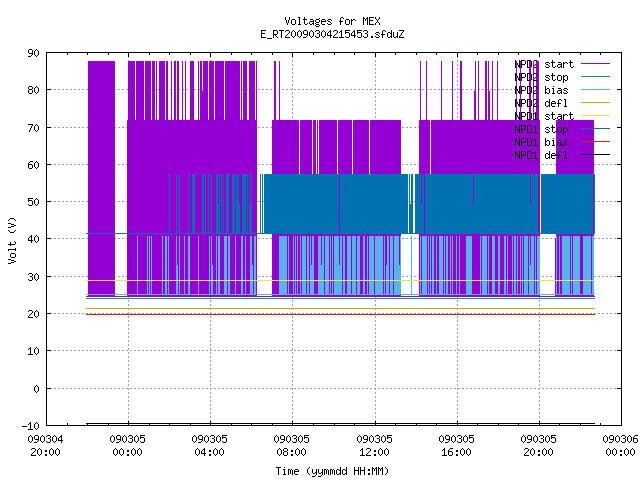Click the 'NPD1 stop' legend label

[x=541, y=129]
